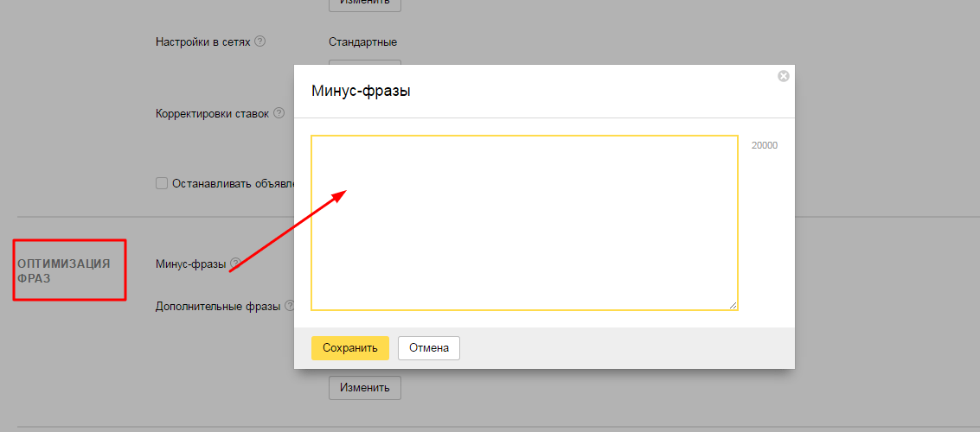
Task: Click the 20000 character counter
Action: pos(764,145)
